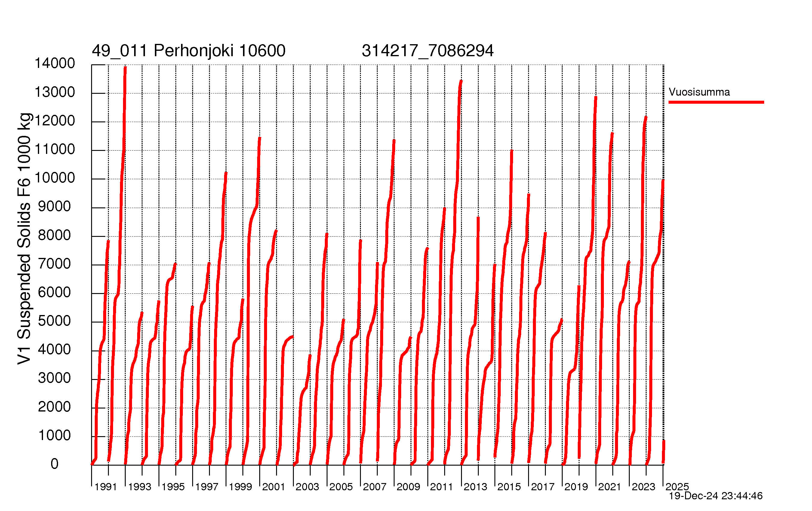
Task: Click the red legend line under Vuosisumma
Action: tap(716, 102)
